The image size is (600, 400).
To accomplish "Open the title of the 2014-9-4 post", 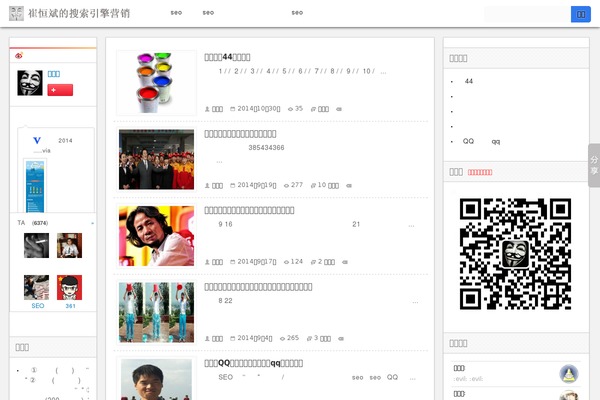I will pos(258,287).
